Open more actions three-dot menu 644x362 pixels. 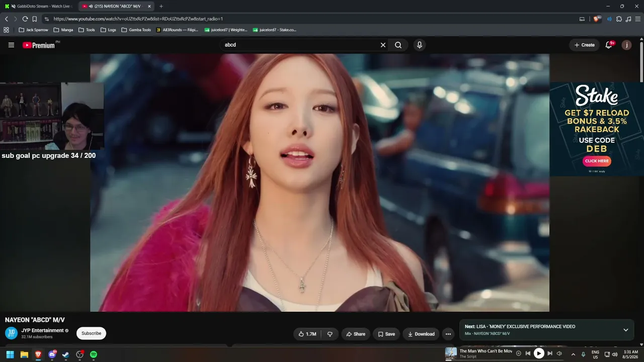[448, 334]
